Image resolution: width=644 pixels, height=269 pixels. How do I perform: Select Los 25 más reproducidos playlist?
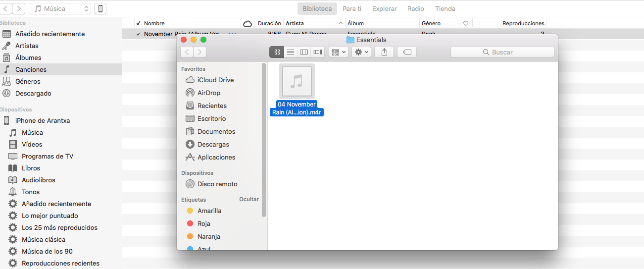point(60,227)
